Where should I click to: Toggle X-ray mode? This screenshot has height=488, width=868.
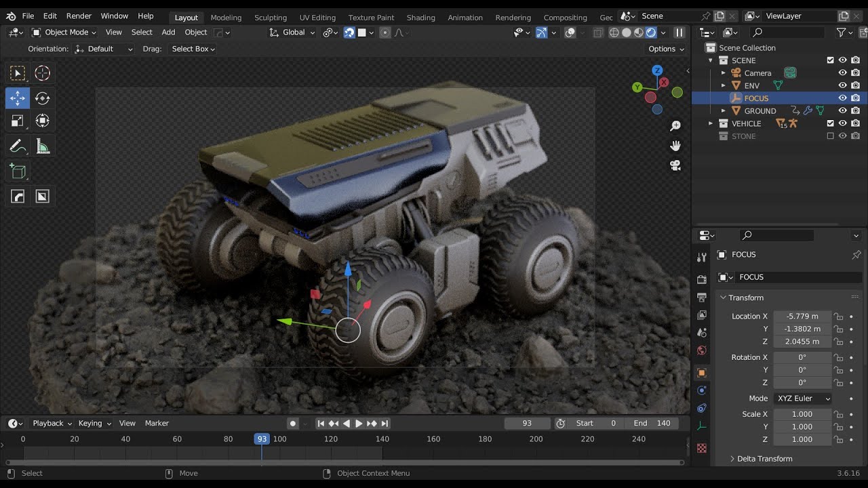click(x=597, y=33)
